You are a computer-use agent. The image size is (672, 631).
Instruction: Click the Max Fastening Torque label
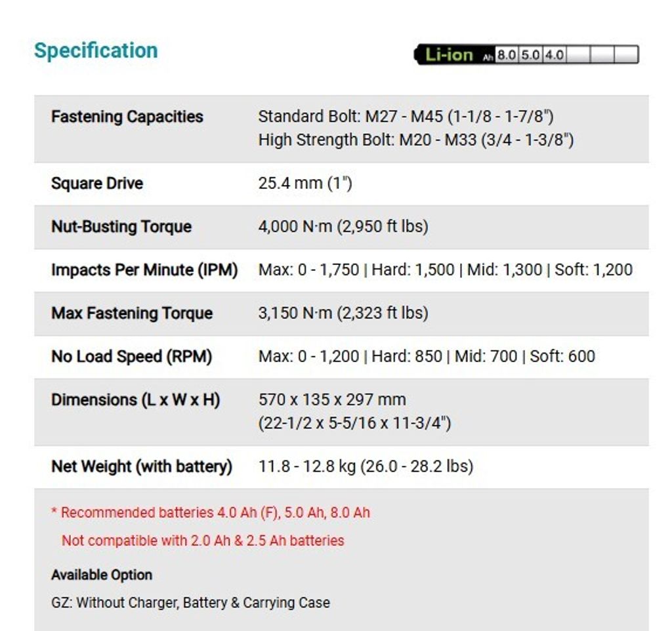pos(132,313)
